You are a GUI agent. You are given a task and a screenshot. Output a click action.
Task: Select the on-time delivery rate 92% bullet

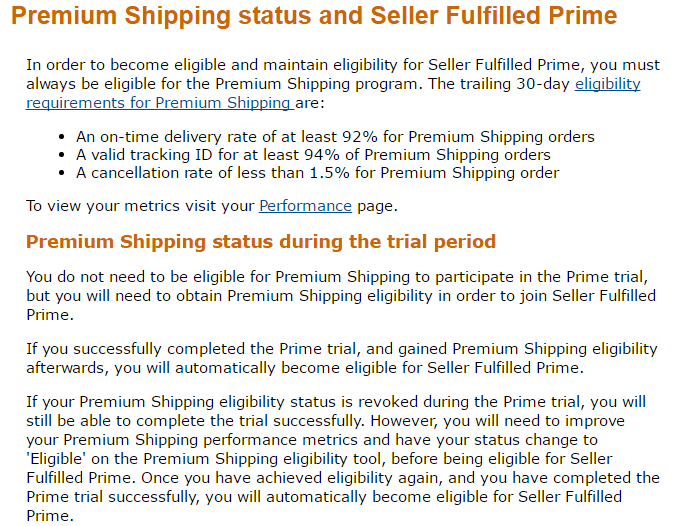pyautogui.click(x=335, y=137)
